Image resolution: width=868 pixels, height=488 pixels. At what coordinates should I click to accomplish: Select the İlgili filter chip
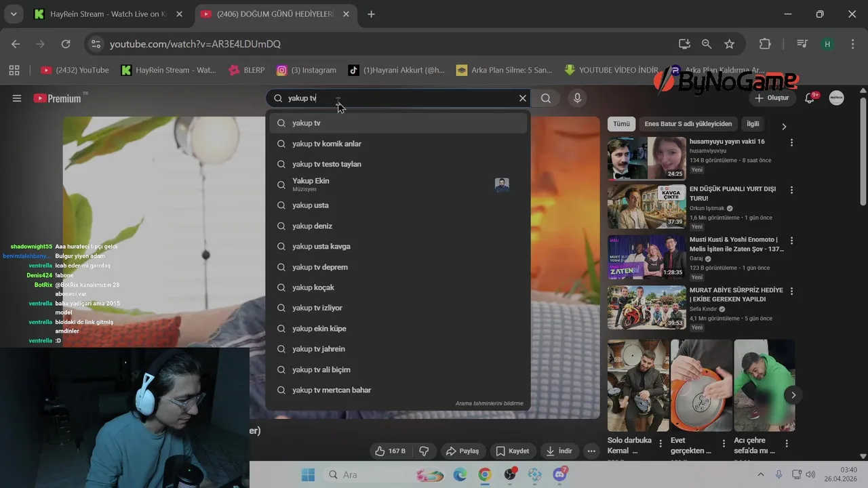click(753, 124)
